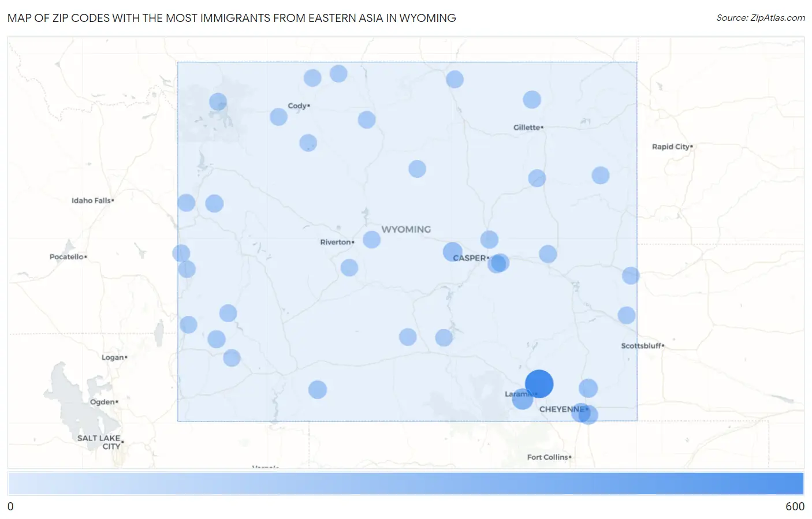Click the bubble left of Cody label
812x519 pixels.
click(278, 117)
